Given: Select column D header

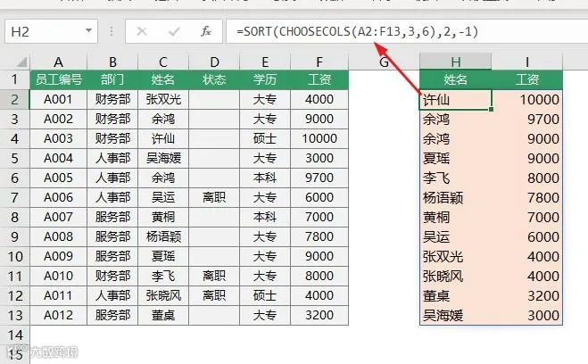Looking at the screenshot, I should coord(214,62).
